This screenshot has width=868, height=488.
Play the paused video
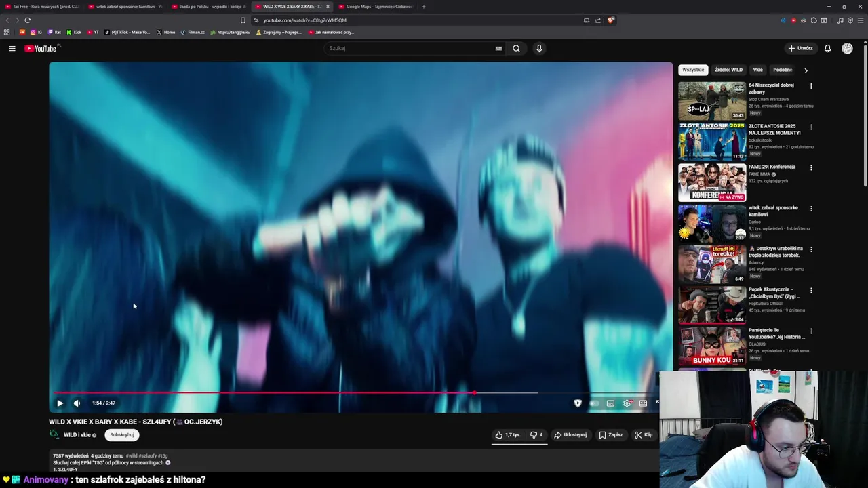point(60,403)
